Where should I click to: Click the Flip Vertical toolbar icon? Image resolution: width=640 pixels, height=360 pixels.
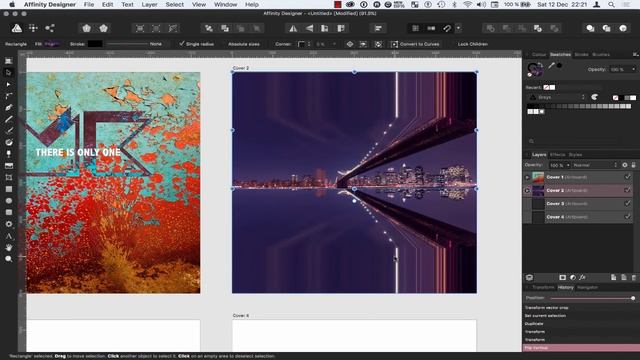(309, 28)
